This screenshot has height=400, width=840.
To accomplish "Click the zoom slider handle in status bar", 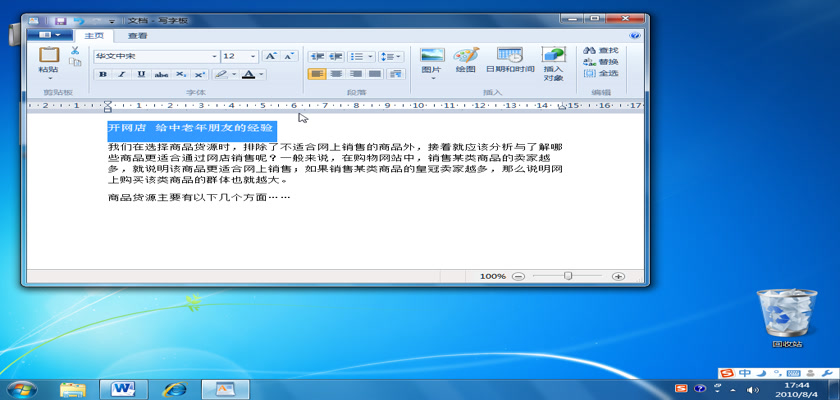I will pos(568,276).
